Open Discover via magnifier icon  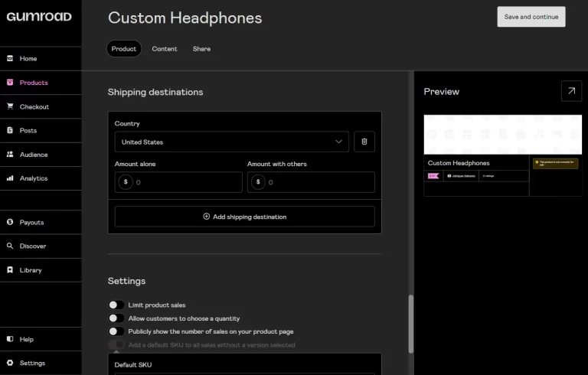10,246
